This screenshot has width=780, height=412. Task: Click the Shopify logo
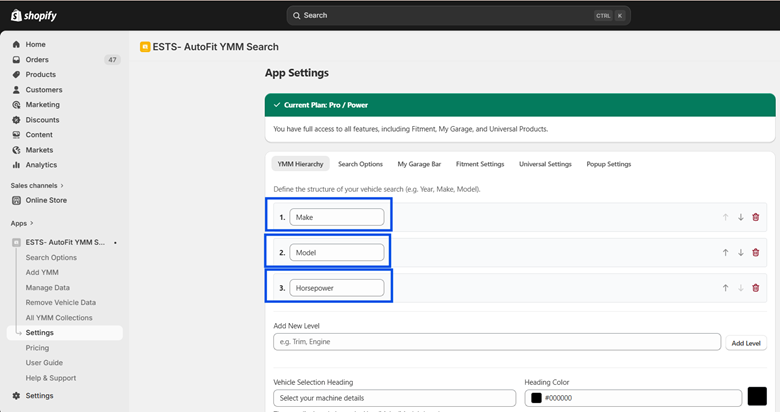click(x=35, y=15)
